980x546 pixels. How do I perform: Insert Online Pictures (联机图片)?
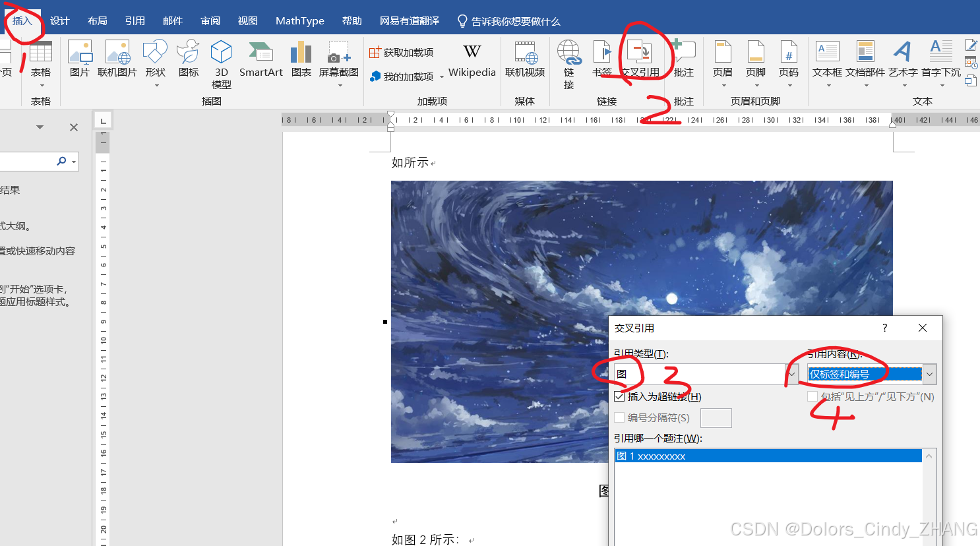[117, 59]
